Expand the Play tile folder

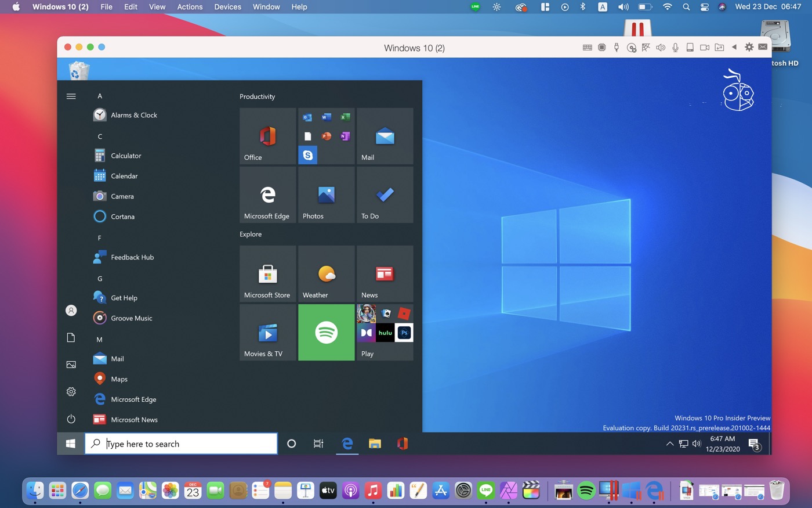point(385,332)
